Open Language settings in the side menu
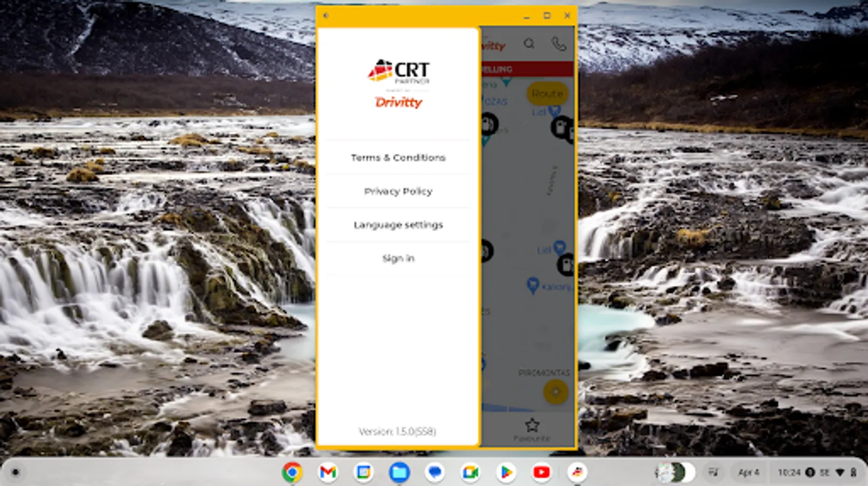The image size is (868, 486). coord(398,225)
